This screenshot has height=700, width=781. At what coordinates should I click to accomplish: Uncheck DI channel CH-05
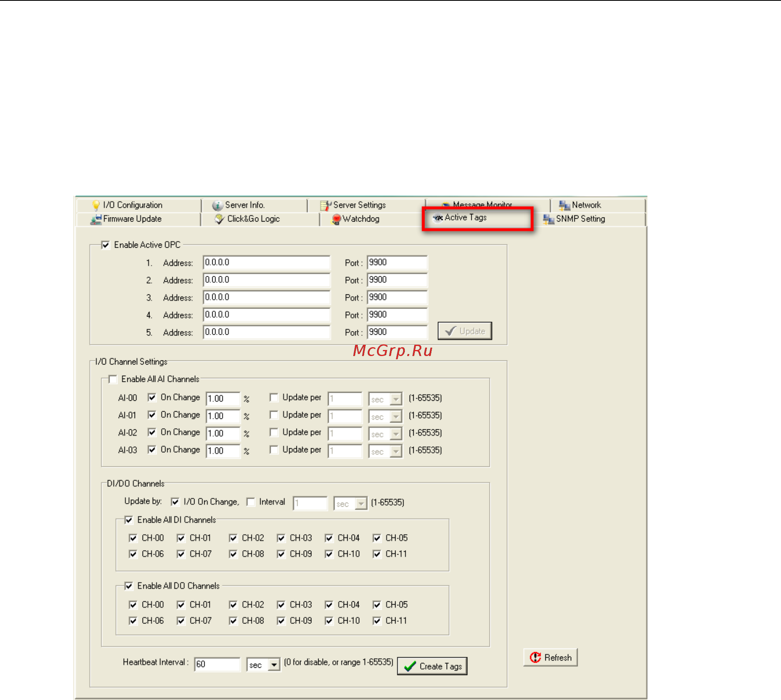click(x=377, y=538)
